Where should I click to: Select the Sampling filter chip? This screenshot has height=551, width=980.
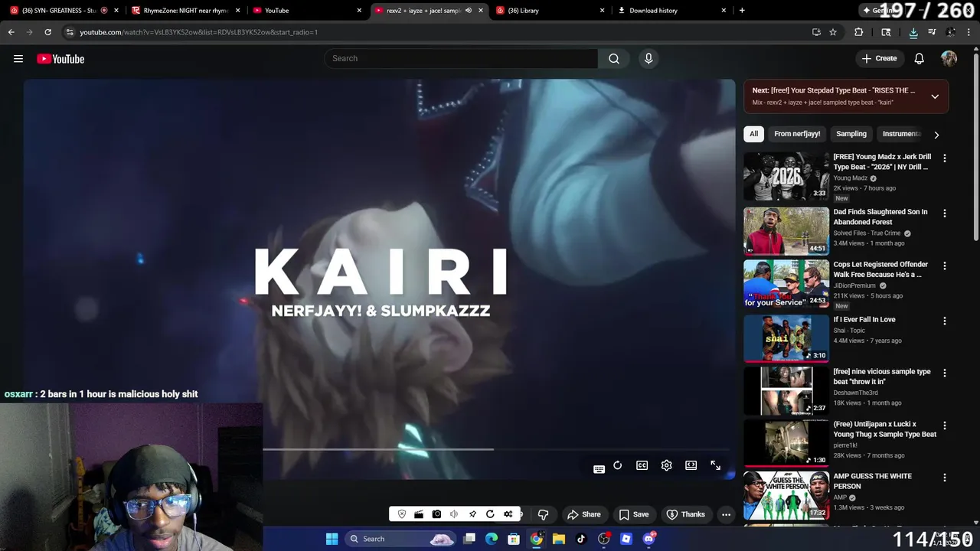point(851,134)
